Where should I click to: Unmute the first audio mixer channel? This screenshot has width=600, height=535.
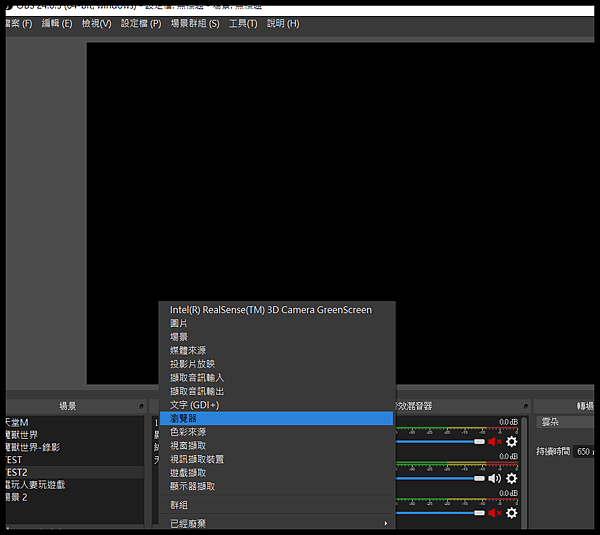coord(494,442)
